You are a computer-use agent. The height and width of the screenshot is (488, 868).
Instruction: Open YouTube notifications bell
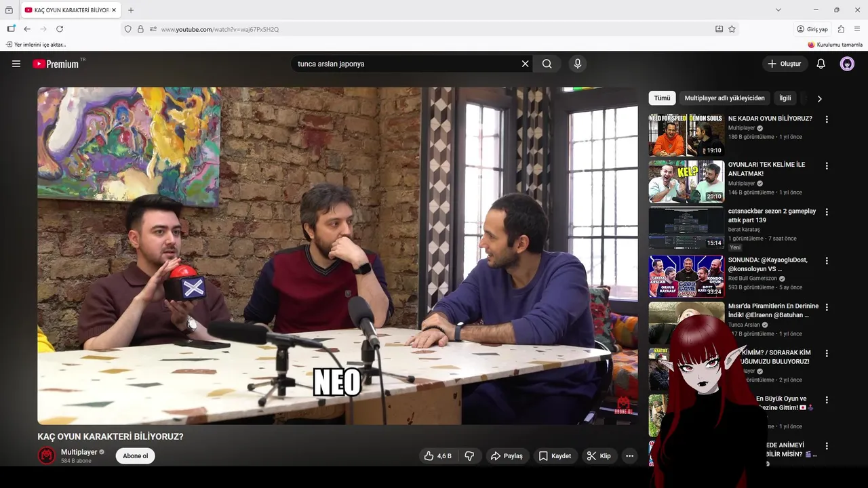tap(821, 64)
